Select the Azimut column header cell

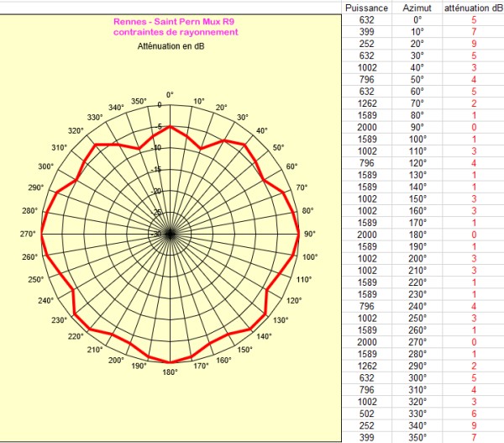(417, 8)
